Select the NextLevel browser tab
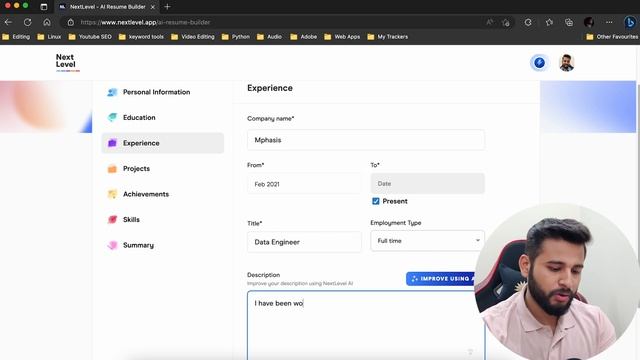This screenshot has height=360, width=640. coord(107,7)
